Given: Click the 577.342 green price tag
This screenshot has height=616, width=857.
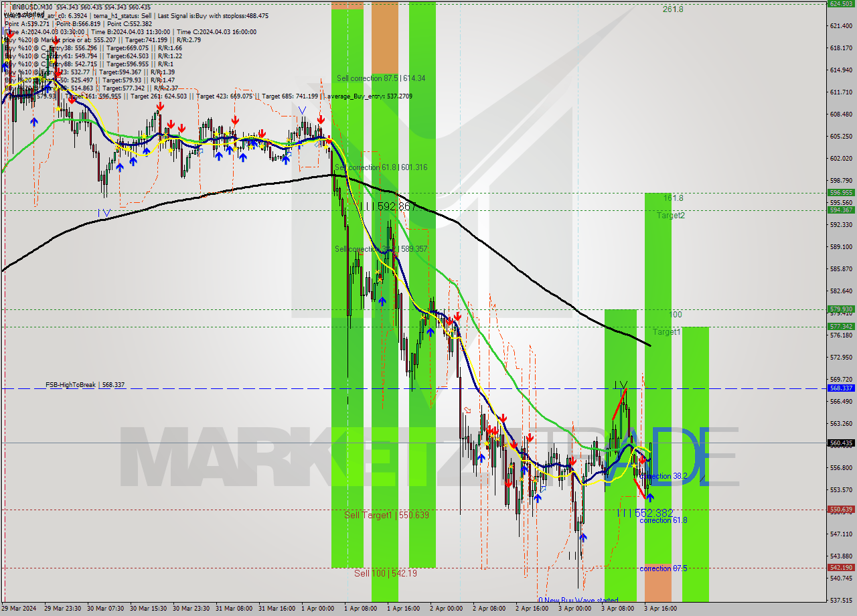Looking at the screenshot, I should coord(841,327).
